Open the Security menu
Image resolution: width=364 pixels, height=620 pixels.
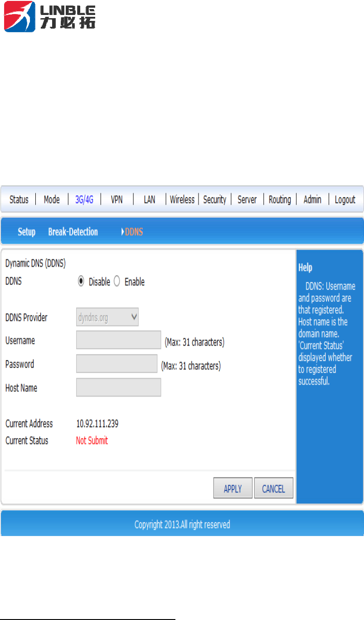pyautogui.click(x=215, y=199)
